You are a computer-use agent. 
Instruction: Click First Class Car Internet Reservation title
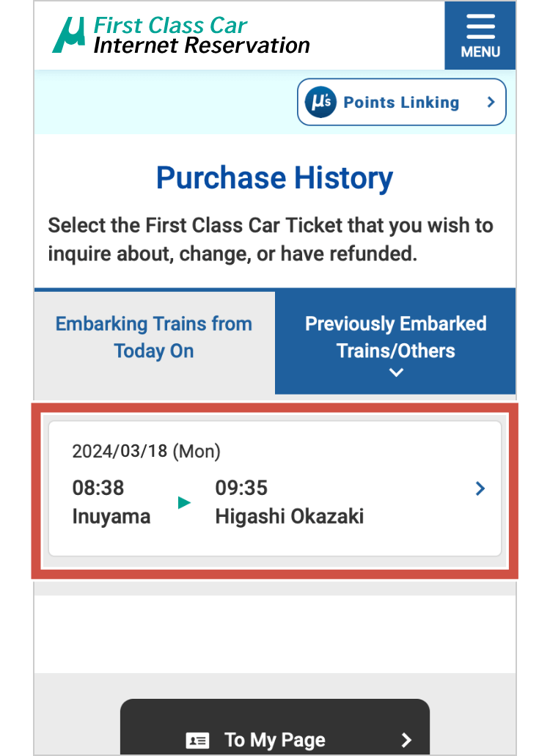click(x=202, y=35)
